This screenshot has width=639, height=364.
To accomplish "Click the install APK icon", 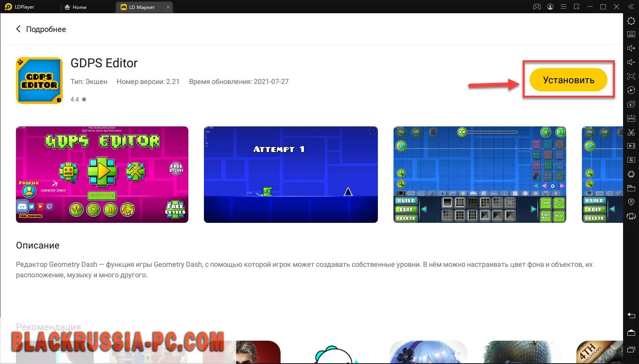I will coord(631,118).
